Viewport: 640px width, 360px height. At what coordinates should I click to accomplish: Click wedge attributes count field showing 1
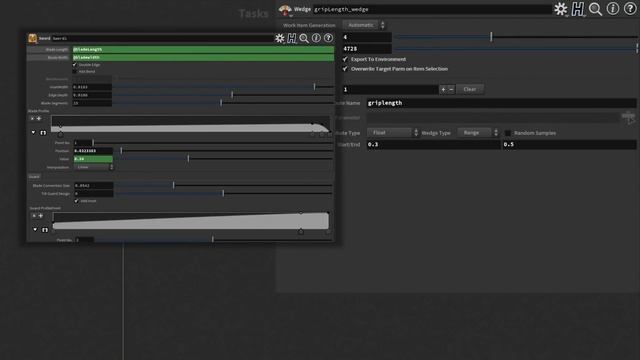(390, 89)
